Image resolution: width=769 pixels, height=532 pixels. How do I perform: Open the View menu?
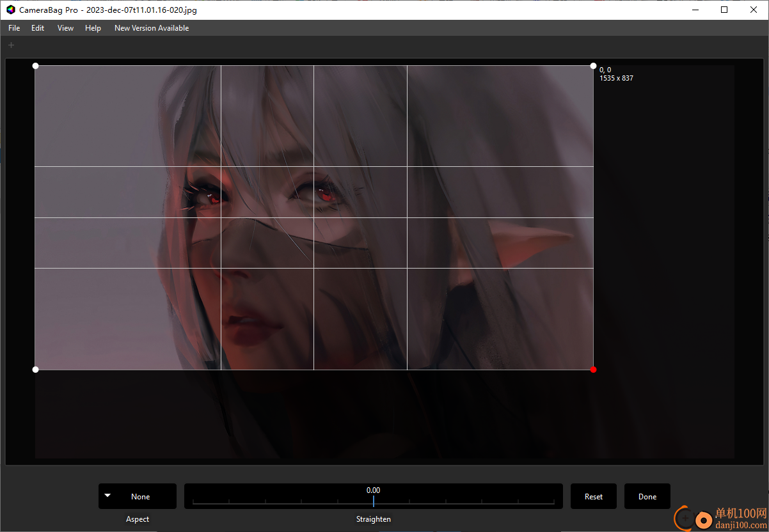point(65,28)
